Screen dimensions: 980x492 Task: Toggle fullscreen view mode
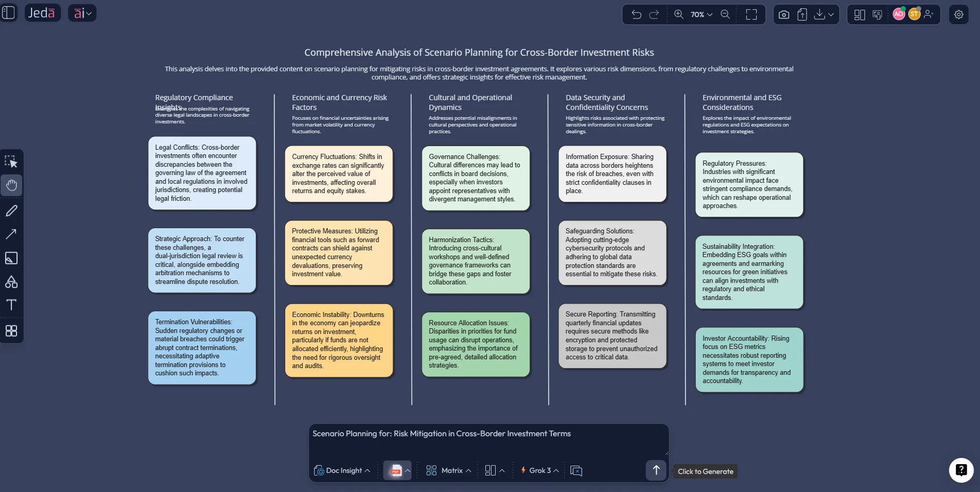pyautogui.click(x=752, y=14)
